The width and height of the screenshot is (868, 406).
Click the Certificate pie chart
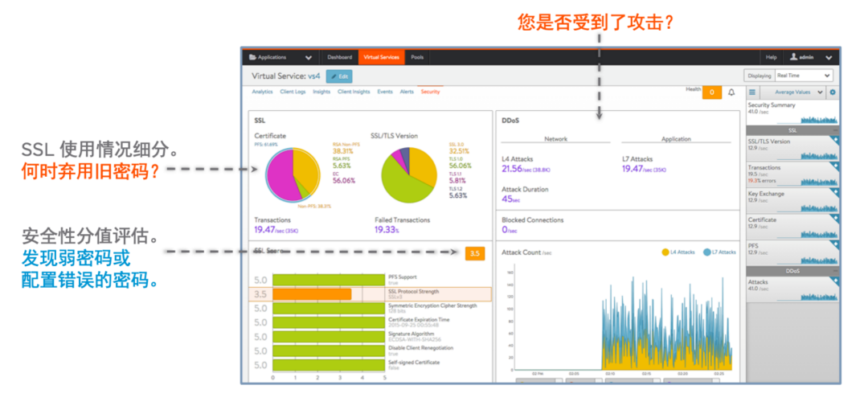293,174
